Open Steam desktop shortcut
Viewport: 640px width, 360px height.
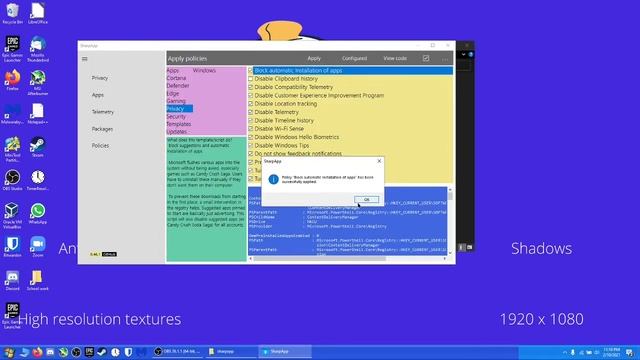click(x=38, y=147)
